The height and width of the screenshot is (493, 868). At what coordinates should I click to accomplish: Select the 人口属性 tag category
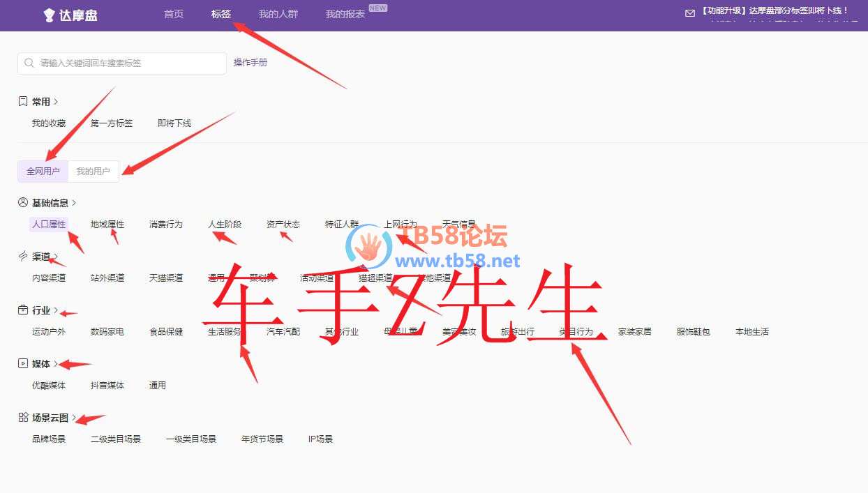(49, 225)
